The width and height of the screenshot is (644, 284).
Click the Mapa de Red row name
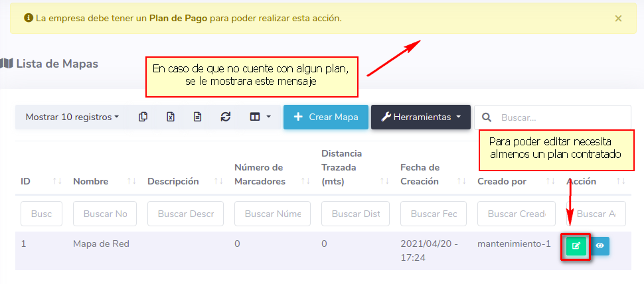[101, 244]
